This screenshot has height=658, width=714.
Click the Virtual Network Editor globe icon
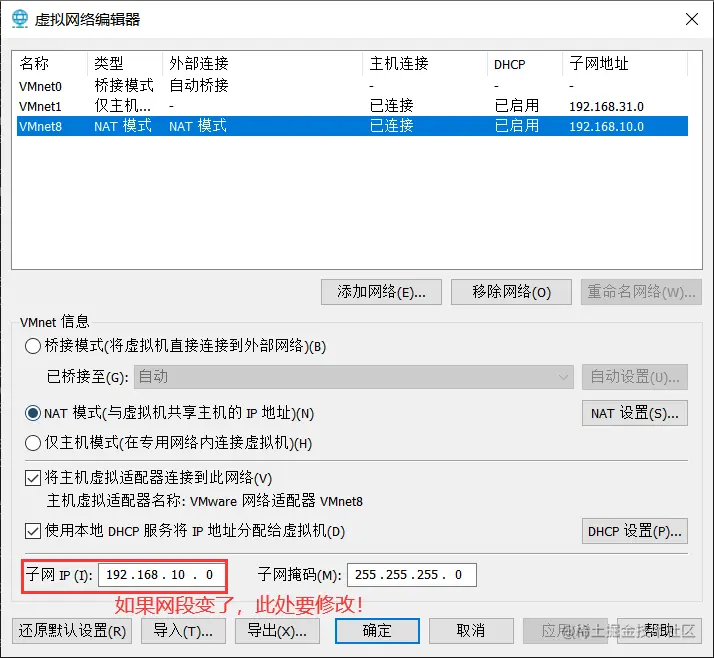(x=20, y=19)
